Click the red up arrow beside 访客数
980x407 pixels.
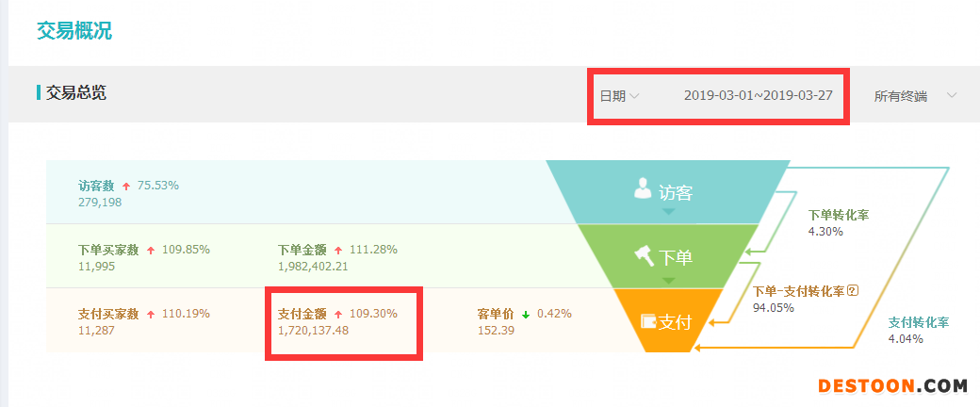(126, 187)
